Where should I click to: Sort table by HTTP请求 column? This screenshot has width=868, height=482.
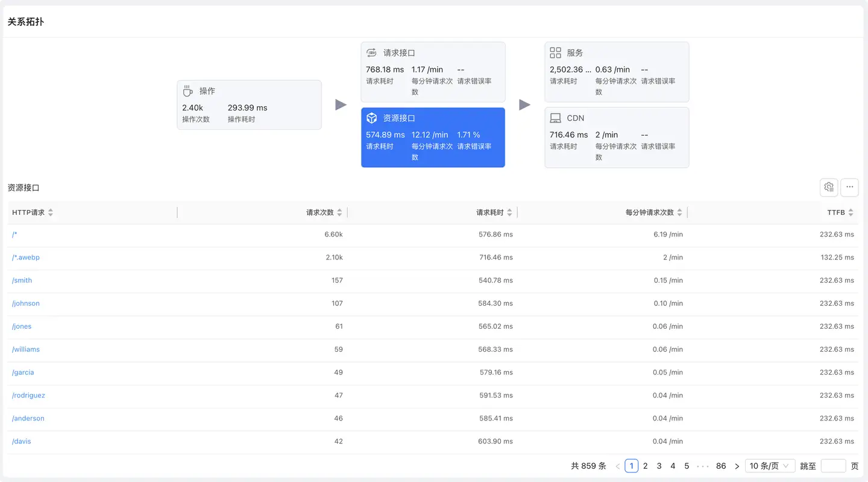(x=51, y=212)
